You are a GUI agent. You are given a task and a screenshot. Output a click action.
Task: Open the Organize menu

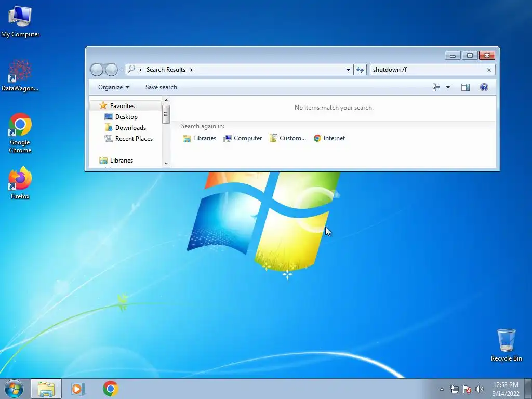click(114, 87)
